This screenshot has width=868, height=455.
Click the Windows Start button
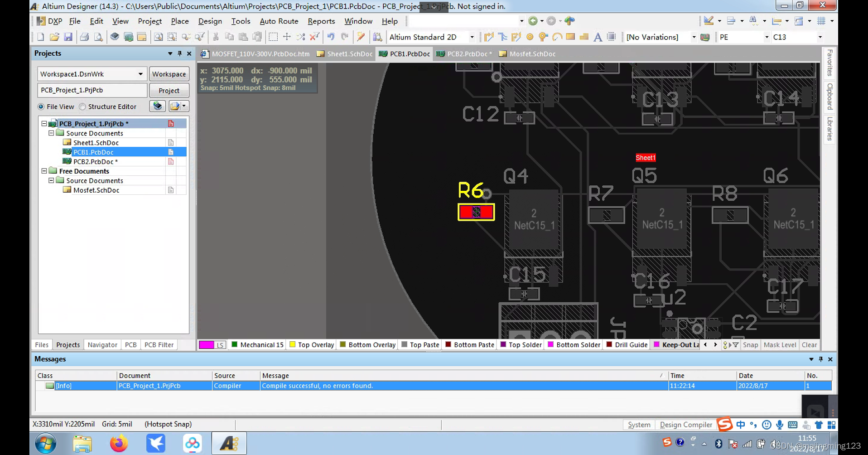point(46,443)
